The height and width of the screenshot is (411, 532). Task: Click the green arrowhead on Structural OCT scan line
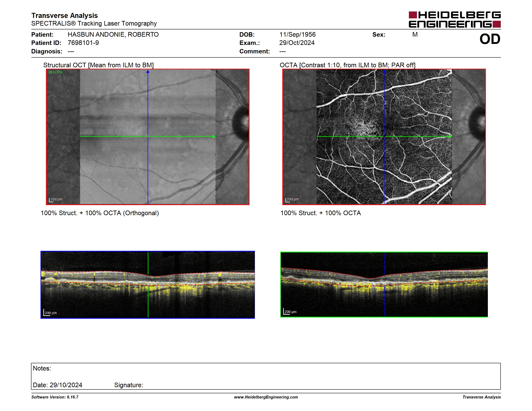[214, 137]
